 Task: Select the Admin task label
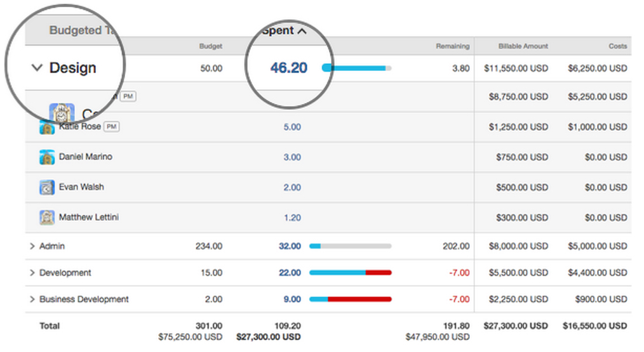coord(52,246)
